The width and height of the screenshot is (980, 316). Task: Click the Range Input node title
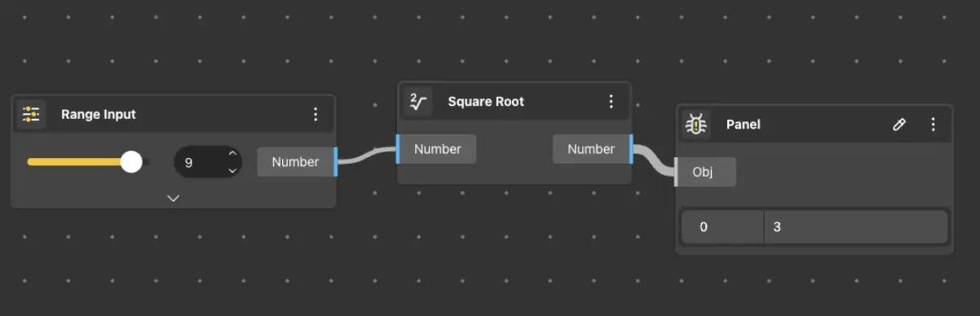pos(99,114)
